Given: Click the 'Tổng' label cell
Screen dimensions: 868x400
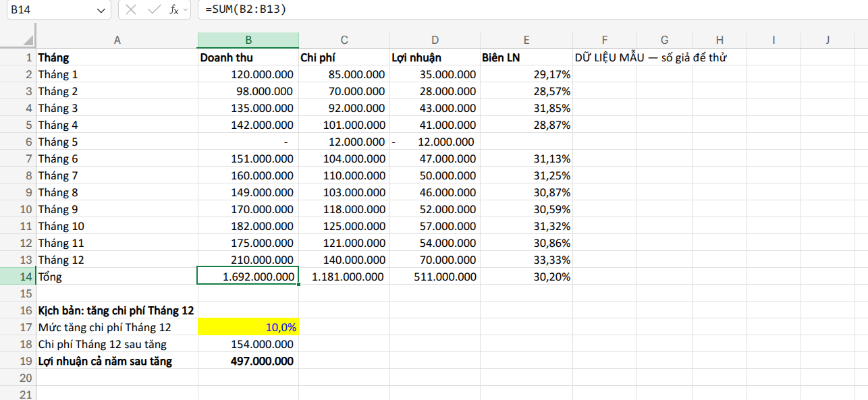Looking at the screenshot, I should tap(117, 277).
